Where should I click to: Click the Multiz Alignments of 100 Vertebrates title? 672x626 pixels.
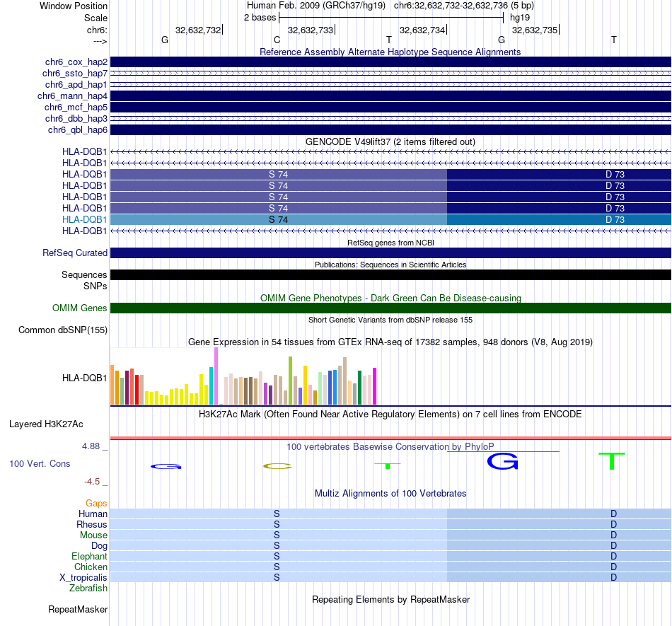click(390, 493)
